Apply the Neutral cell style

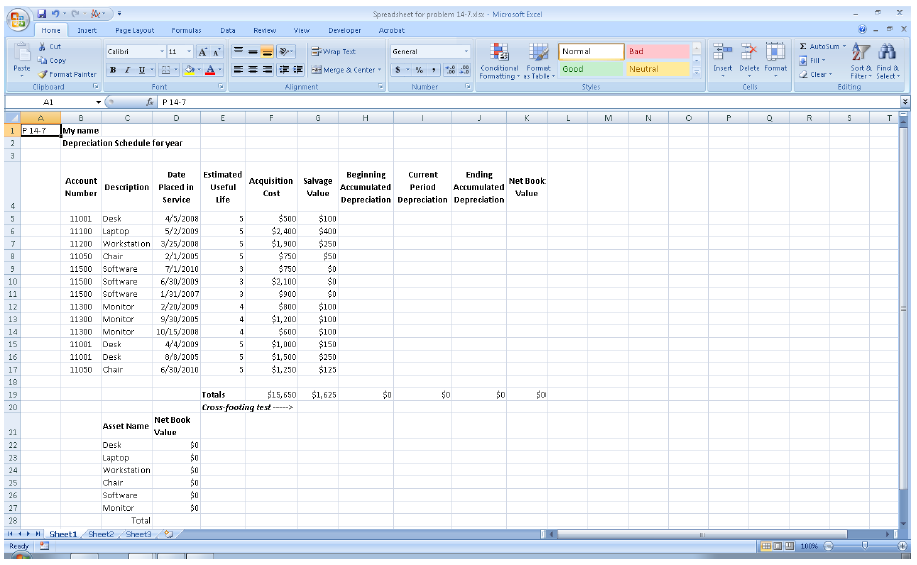pyautogui.click(x=658, y=69)
